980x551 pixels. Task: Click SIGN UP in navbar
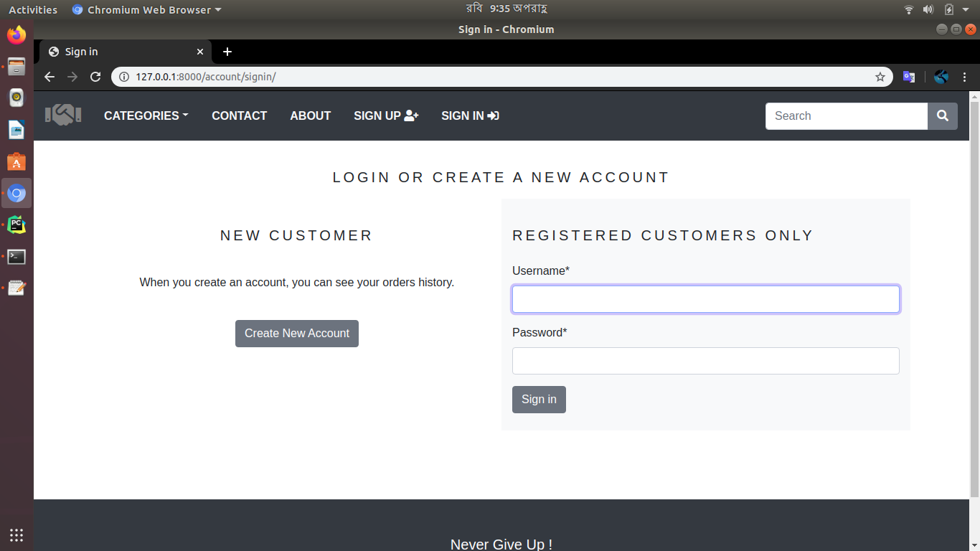[x=386, y=116]
